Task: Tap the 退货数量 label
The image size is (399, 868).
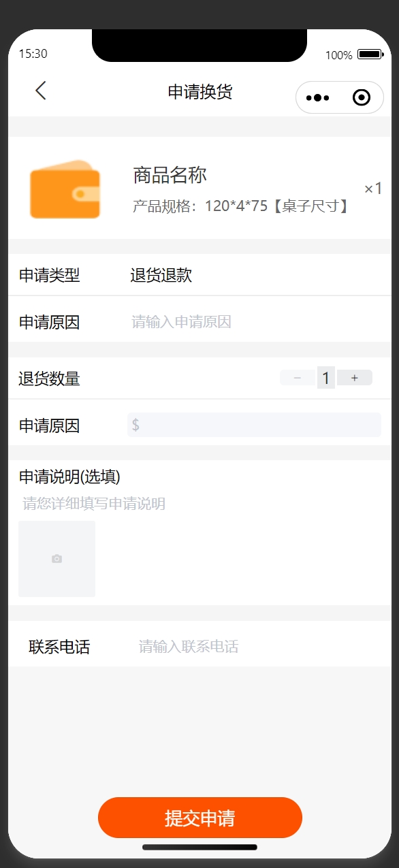Action: [49, 379]
